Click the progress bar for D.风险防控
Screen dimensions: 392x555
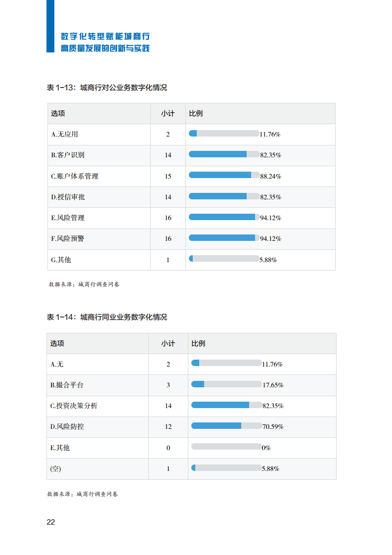tap(226, 425)
